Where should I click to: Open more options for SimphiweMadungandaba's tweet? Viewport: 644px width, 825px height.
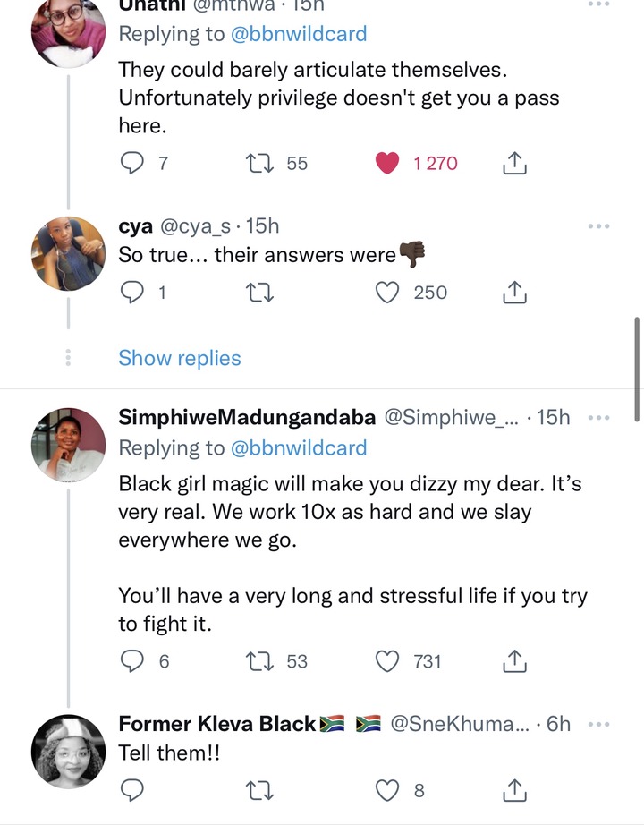click(598, 418)
